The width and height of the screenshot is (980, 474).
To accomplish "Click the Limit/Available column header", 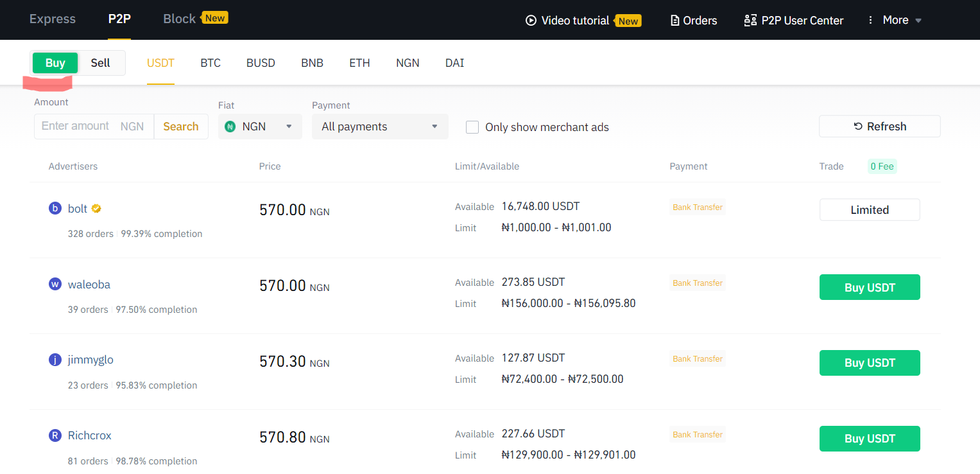I will point(487,166).
